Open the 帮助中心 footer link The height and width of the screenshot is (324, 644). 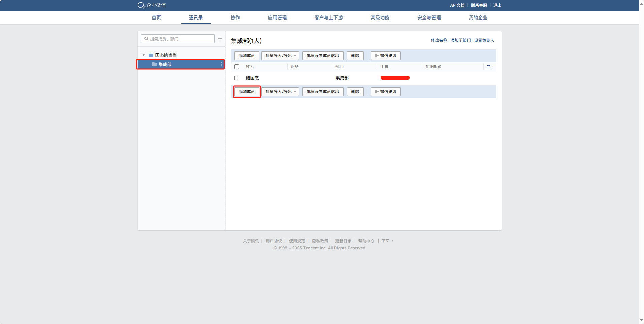[x=366, y=241]
